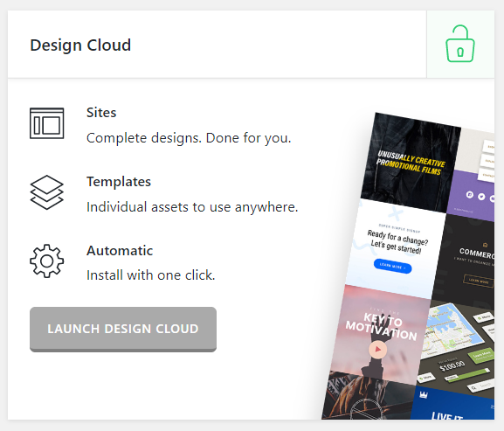This screenshot has height=431, width=504.
Task: Open the Unusually Creative Promotional Films thumbnail
Action: [411, 163]
